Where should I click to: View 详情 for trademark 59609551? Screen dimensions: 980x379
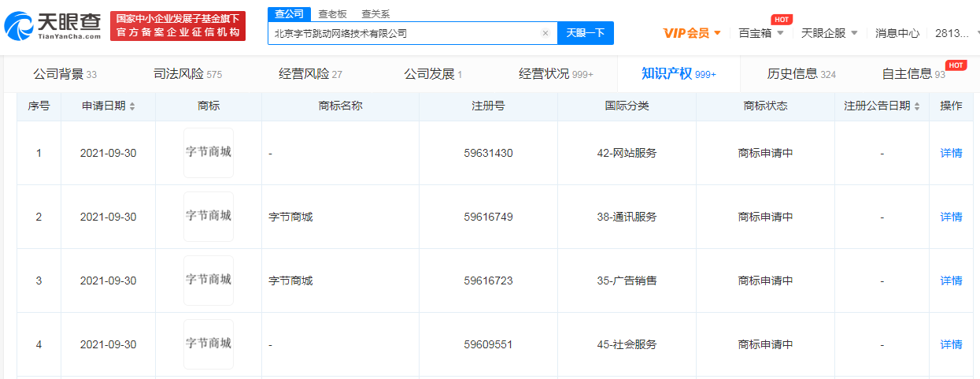tap(951, 344)
